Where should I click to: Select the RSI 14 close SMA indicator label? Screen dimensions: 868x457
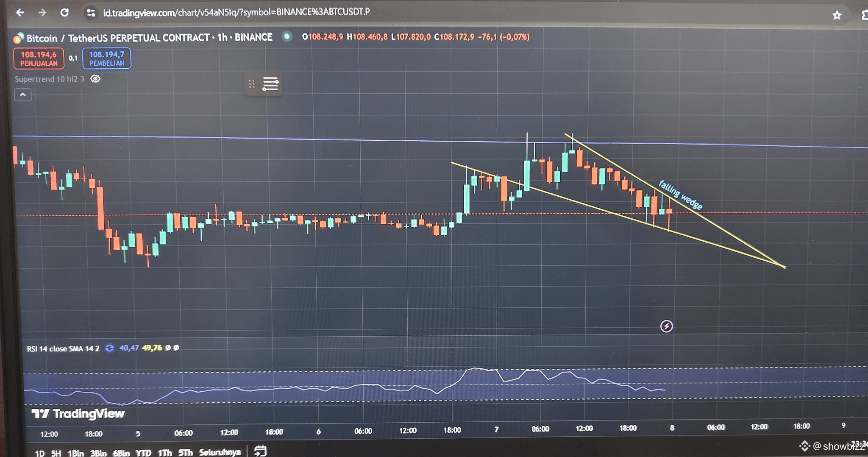(63, 349)
